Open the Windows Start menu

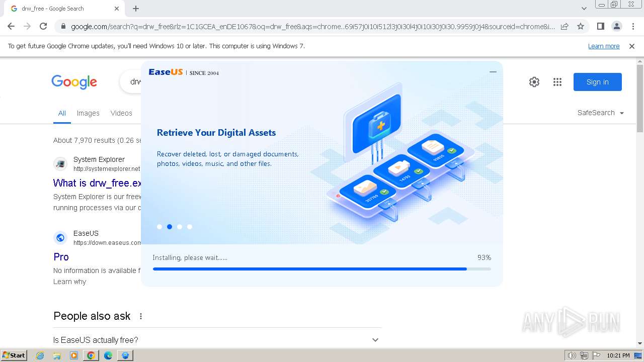click(x=14, y=355)
